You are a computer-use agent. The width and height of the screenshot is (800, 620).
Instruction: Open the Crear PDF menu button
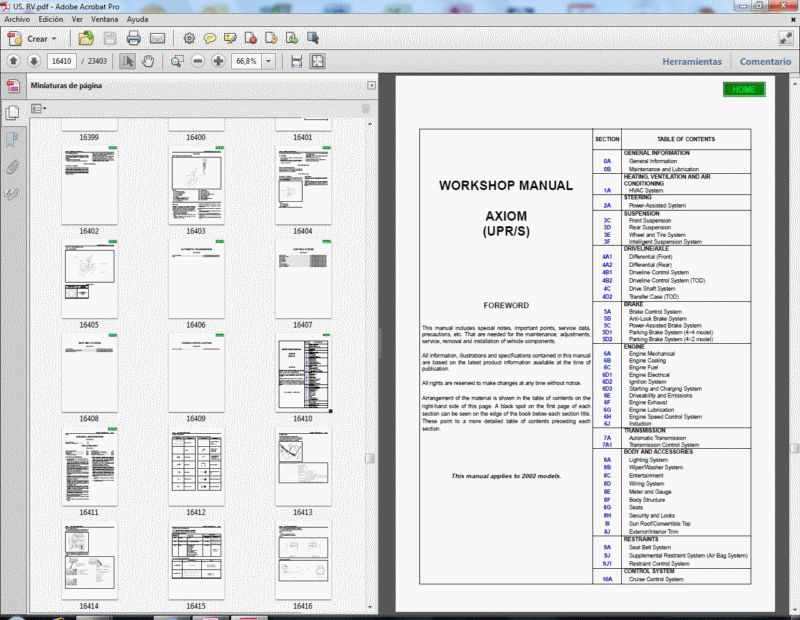pyautogui.click(x=32, y=38)
